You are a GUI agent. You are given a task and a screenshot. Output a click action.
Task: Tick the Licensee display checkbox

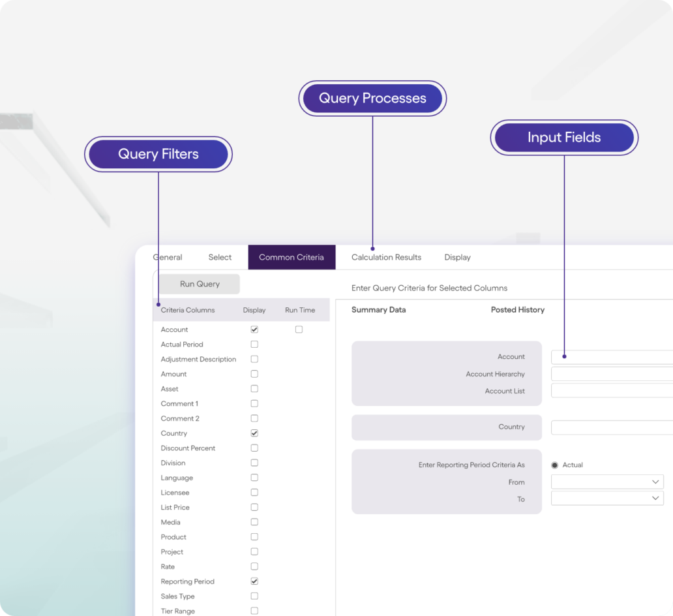pos(254,493)
